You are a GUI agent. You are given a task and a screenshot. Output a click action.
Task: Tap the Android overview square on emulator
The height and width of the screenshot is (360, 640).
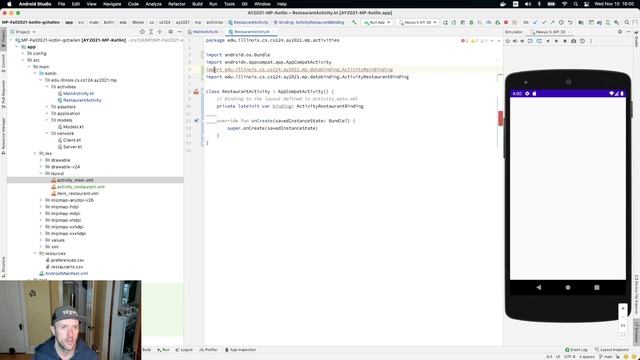[x=597, y=287]
